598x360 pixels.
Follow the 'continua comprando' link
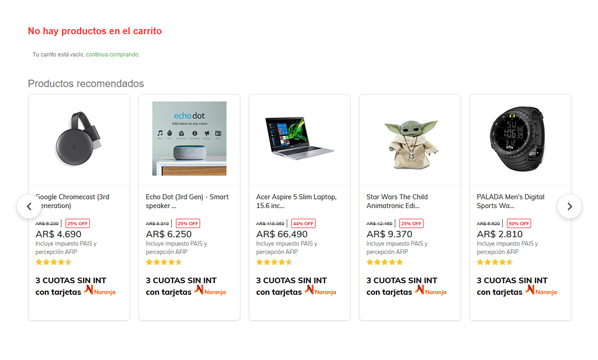click(x=113, y=55)
